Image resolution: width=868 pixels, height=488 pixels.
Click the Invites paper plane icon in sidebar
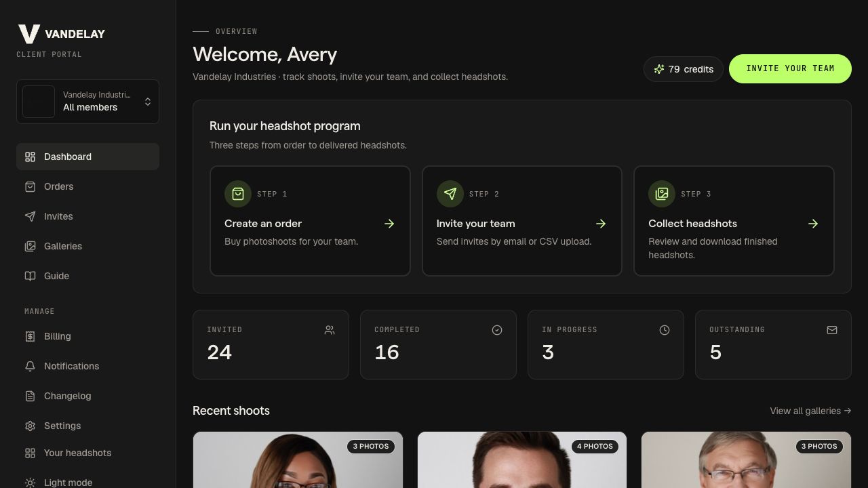[x=30, y=216]
